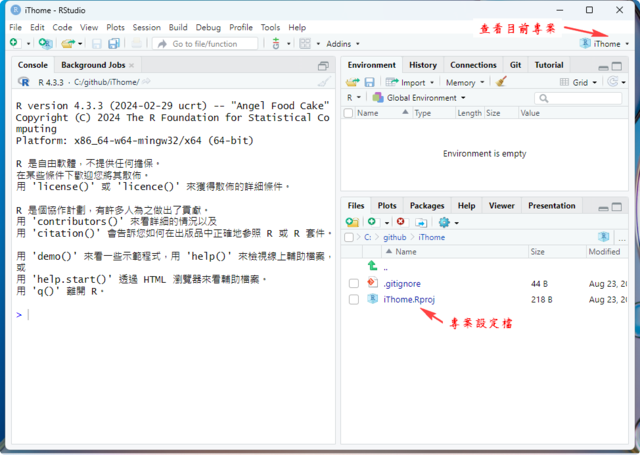Open the New File dropdown arrow
The image size is (640, 455).
pyautogui.click(x=28, y=44)
